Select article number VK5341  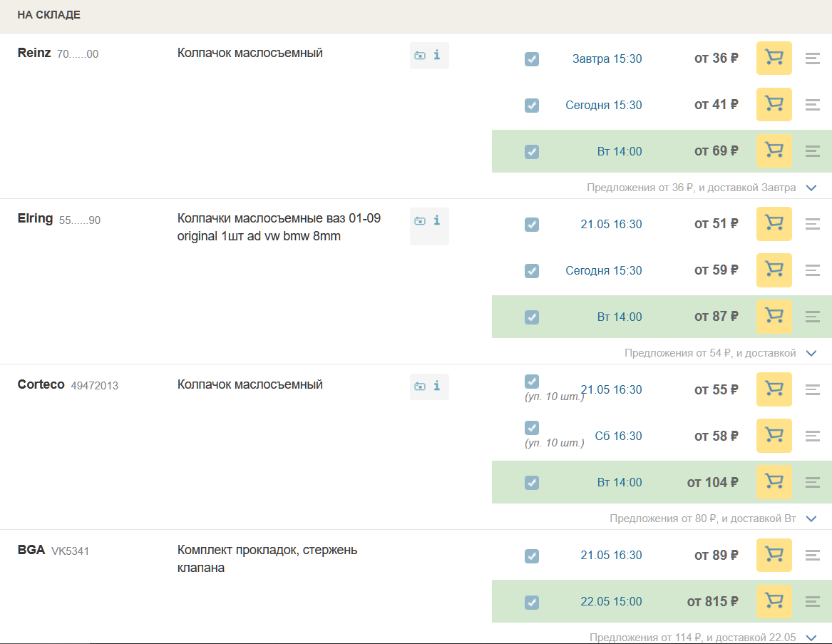[x=70, y=551]
